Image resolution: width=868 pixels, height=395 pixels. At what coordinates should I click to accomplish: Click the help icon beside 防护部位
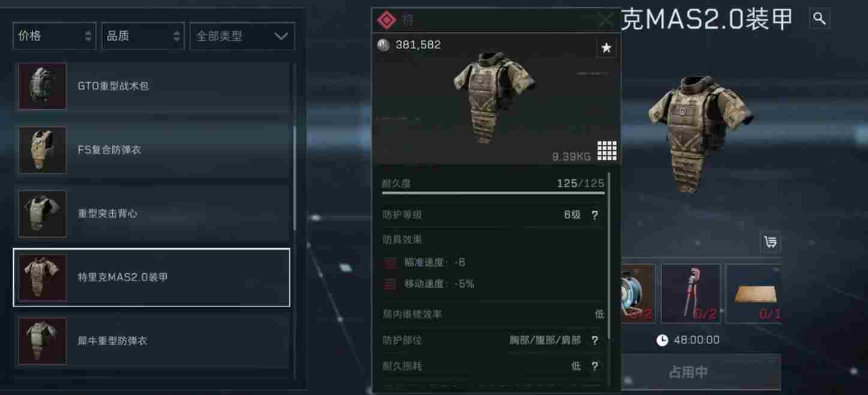(x=594, y=340)
